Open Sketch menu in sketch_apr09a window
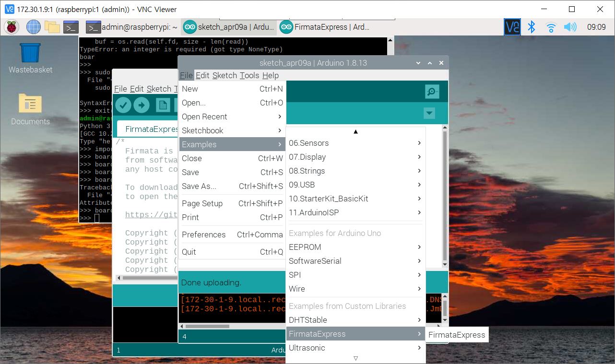This screenshot has height=364, width=615. pyautogui.click(x=225, y=75)
